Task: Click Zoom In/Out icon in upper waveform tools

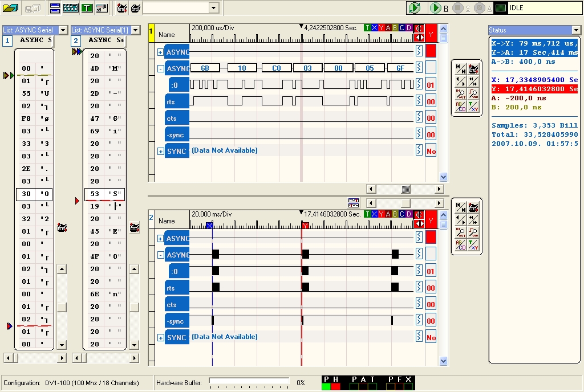Action: coord(460,94)
